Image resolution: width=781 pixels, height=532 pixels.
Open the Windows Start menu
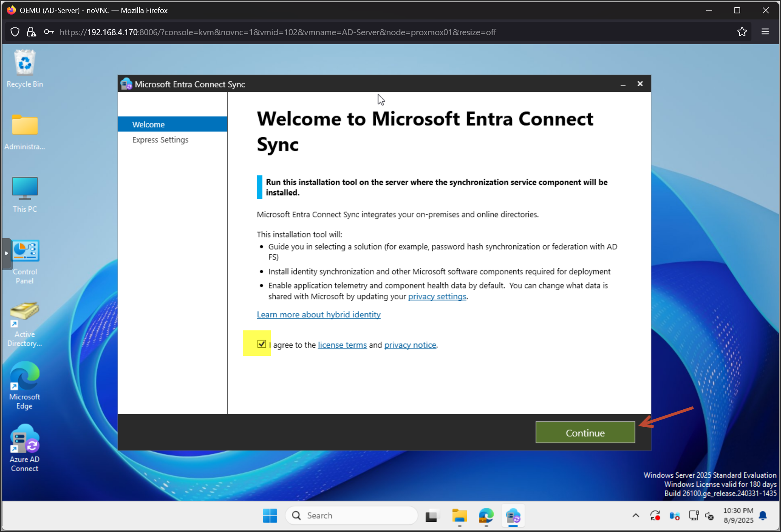(x=270, y=515)
